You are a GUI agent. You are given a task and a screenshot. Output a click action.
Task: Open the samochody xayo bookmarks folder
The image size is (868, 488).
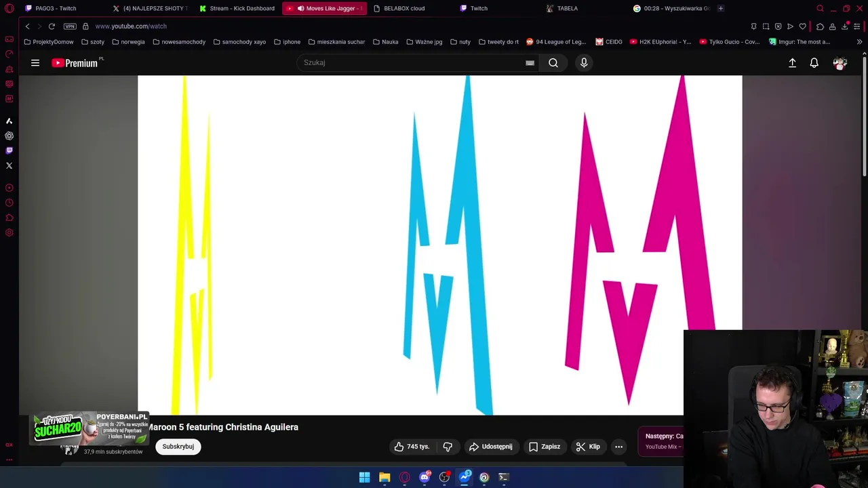[x=239, y=42]
